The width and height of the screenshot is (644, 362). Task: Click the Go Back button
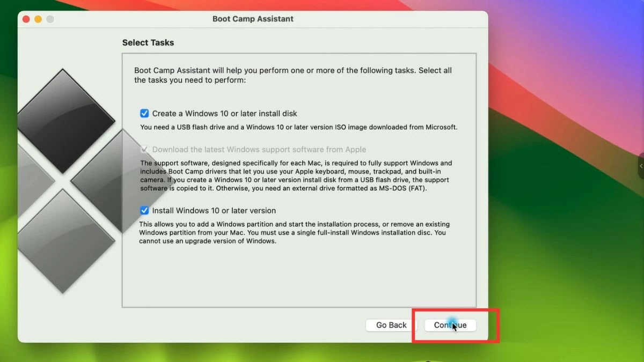391,325
